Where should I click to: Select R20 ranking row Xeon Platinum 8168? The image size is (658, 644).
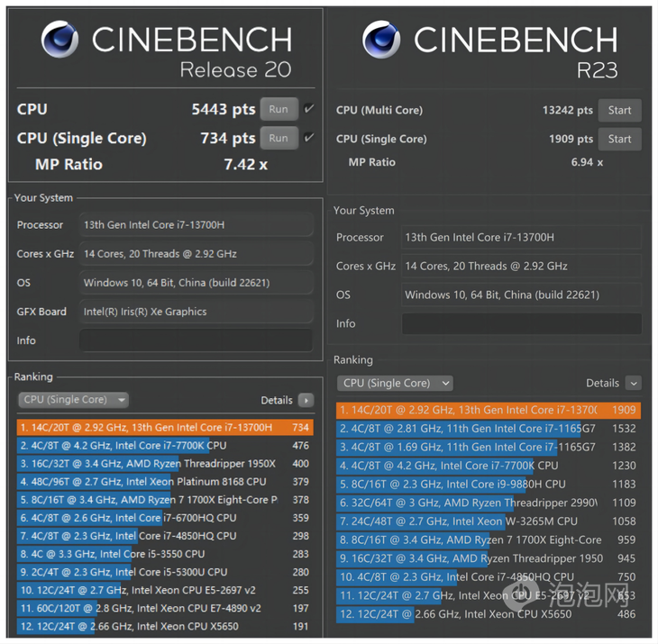pos(165,481)
